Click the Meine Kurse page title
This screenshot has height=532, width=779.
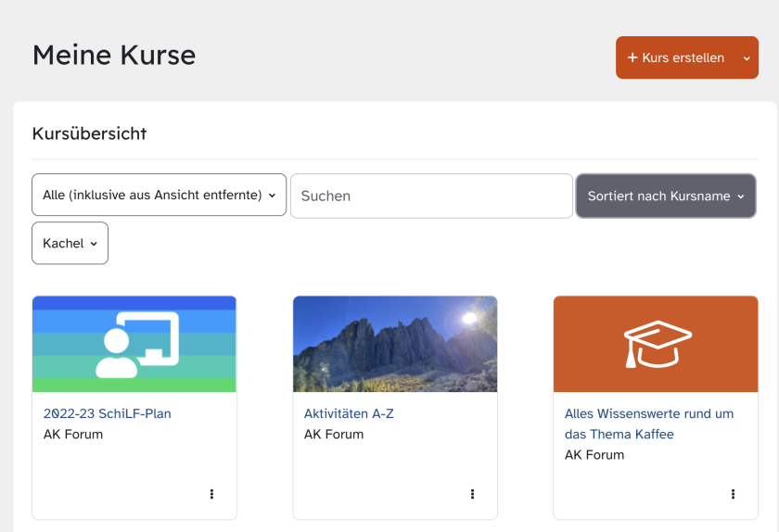114,55
